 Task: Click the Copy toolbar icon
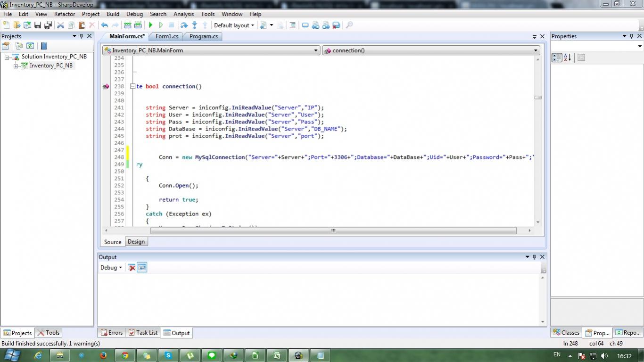point(71,25)
